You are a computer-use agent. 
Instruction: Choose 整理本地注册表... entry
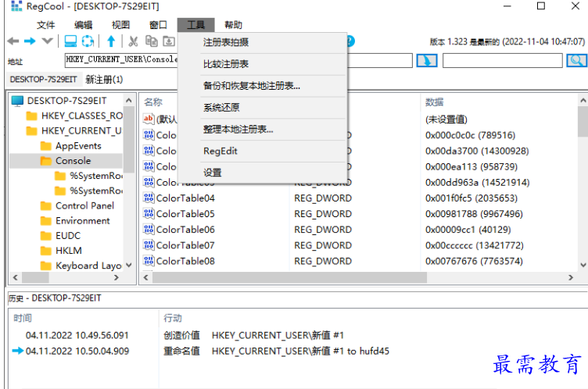click(x=263, y=130)
